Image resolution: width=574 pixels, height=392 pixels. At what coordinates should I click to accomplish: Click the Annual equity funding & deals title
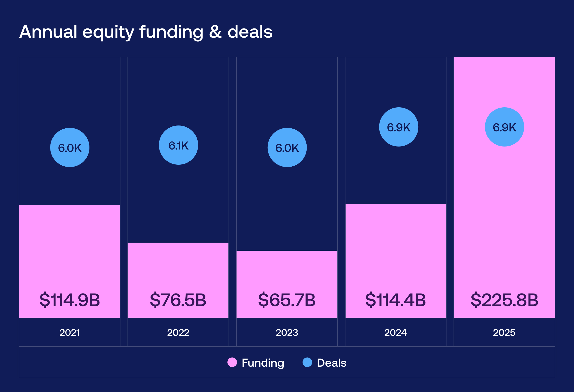pos(146,32)
